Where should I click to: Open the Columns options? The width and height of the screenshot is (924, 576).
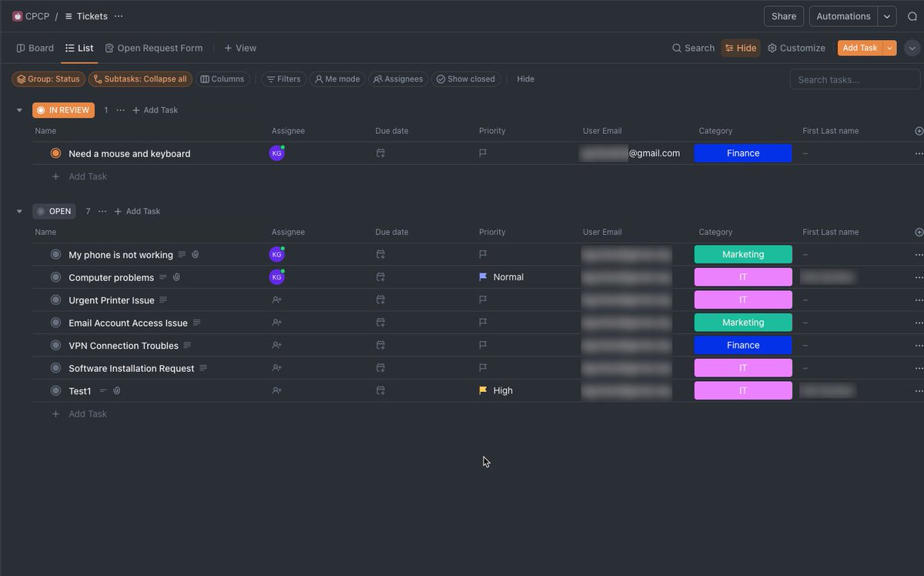click(x=222, y=79)
